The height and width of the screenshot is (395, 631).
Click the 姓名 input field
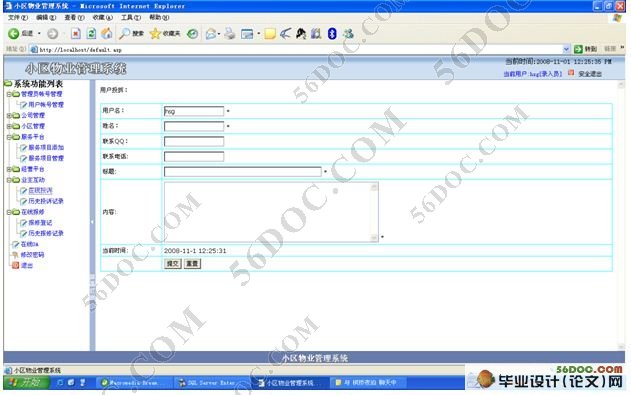[194, 126]
